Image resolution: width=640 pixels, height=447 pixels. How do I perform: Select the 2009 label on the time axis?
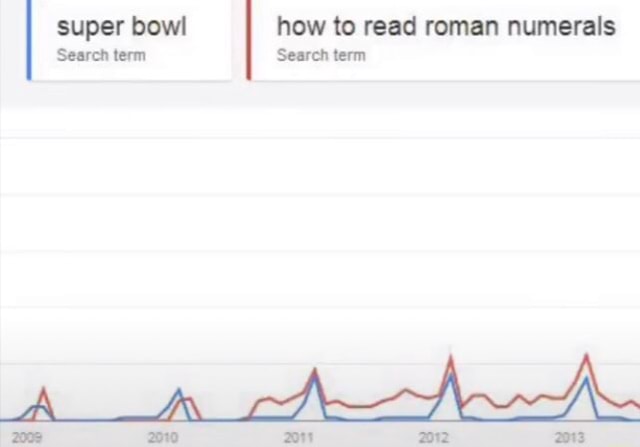(x=27, y=437)
